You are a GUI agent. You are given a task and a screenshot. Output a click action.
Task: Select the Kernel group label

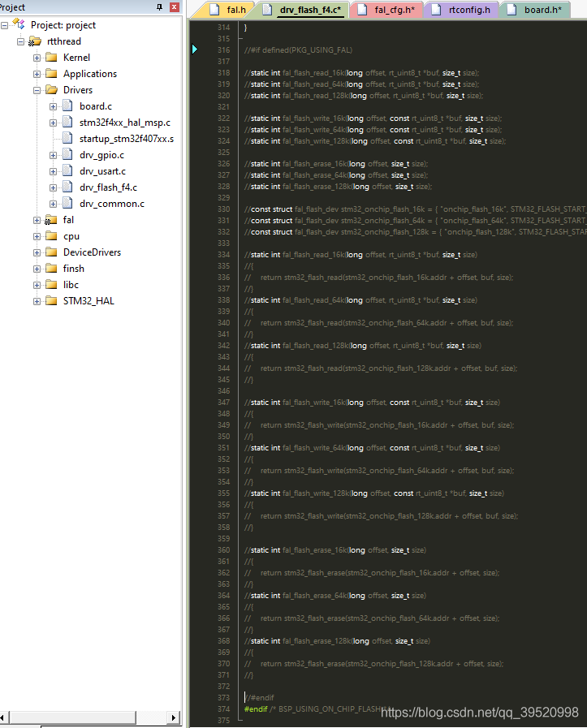tap(76, 58)
